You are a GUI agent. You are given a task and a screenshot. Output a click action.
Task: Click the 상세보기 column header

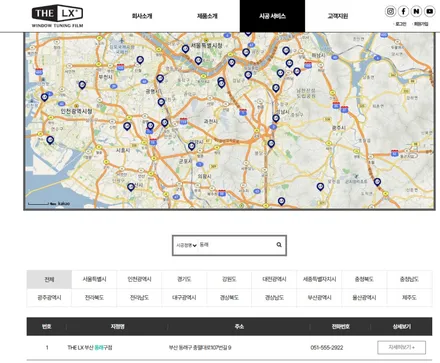coord(402,327)
